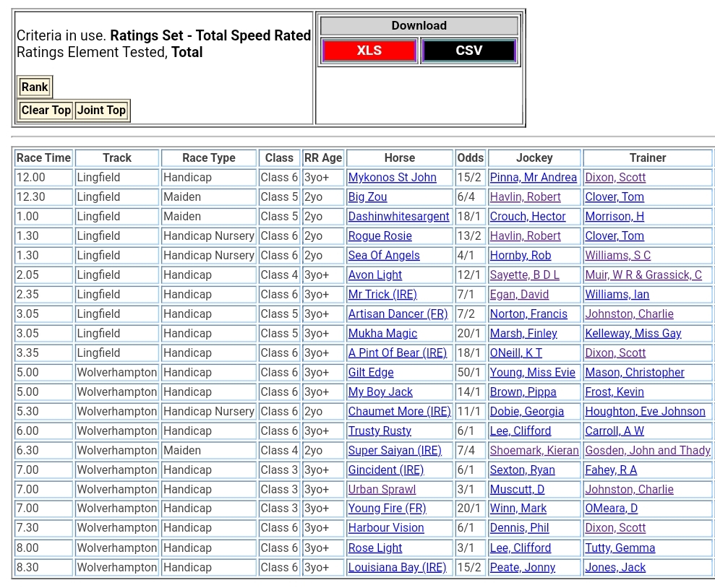This screenshot has width=715, height=588.
Task: Click jockey Egan, David link
Action: [x=519, y=295]
